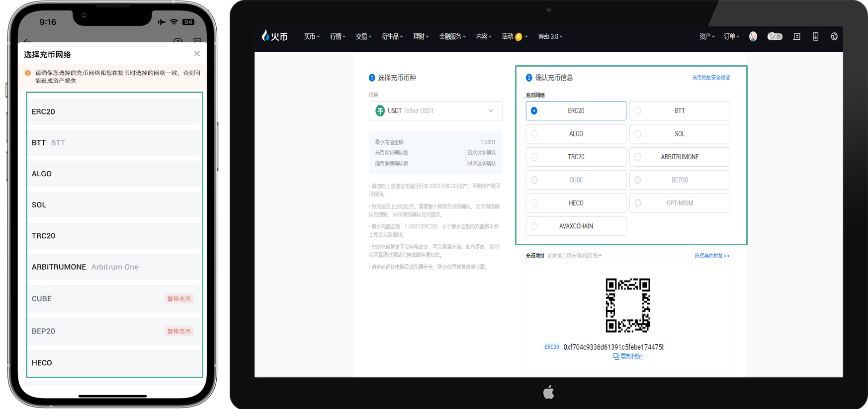868x409 pixels.
Task: Select the BTT network radio
Action: (638, 111)
